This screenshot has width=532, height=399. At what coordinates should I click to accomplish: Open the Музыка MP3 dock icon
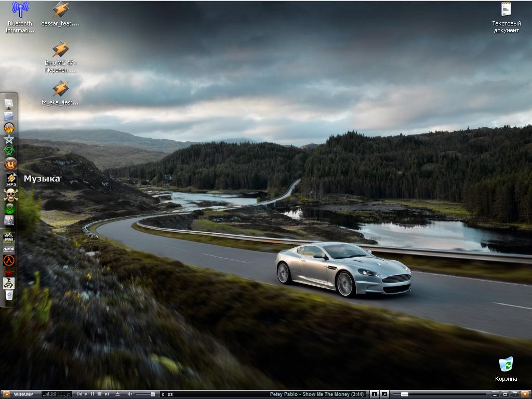(10, 179)
